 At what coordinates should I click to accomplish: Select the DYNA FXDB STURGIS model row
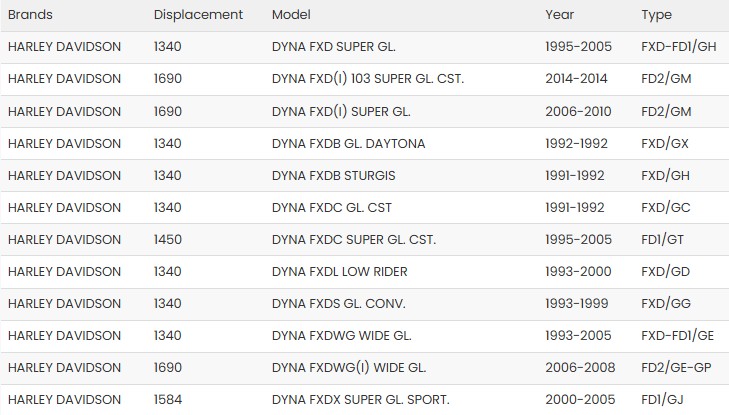click(x=333, y=176)
